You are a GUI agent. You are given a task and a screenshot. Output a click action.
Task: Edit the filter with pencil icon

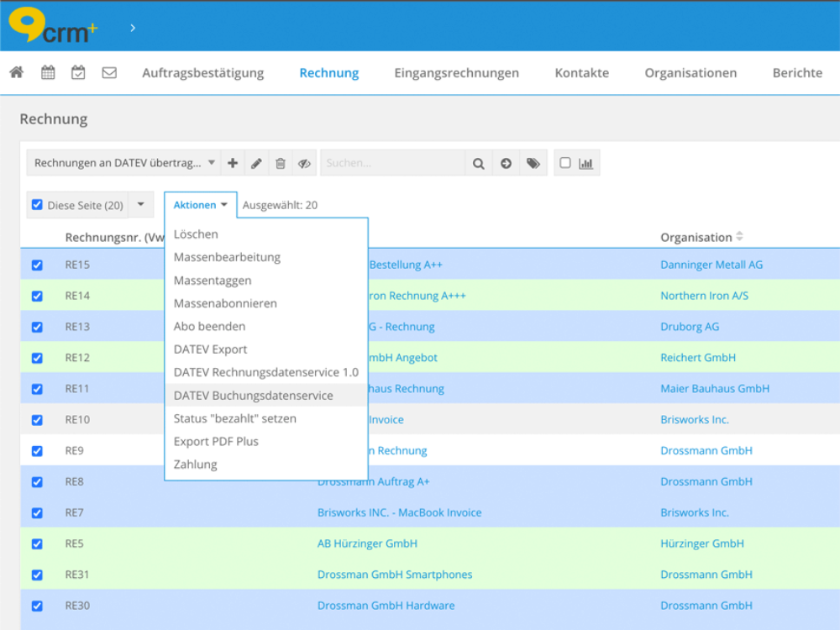coord(257,163)
